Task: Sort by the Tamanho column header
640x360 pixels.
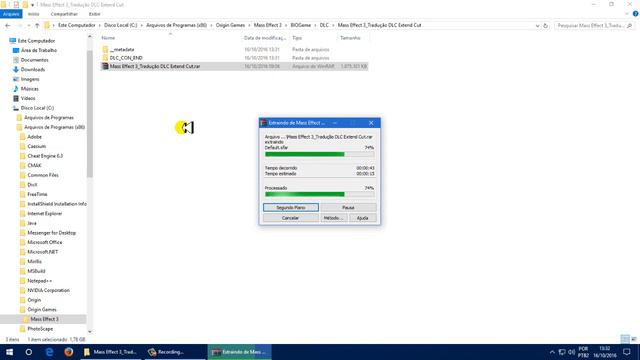Action: click(351, 38)
